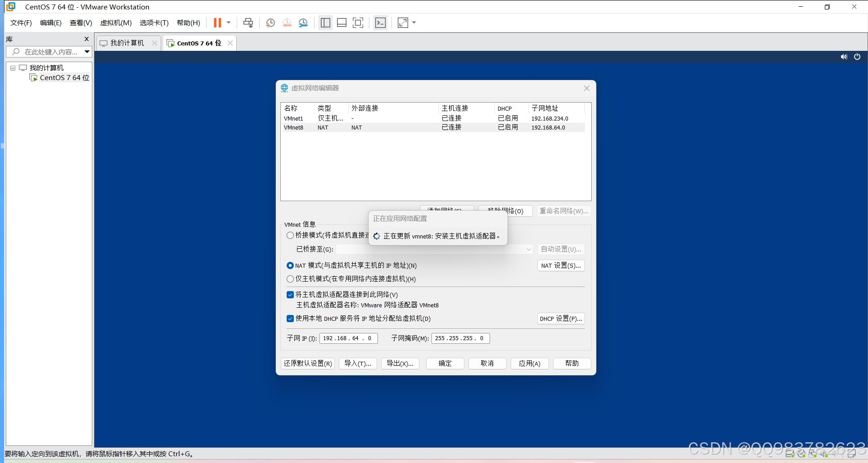Open the power options dropdown arrow
The image size is (868, 463).
229,23
